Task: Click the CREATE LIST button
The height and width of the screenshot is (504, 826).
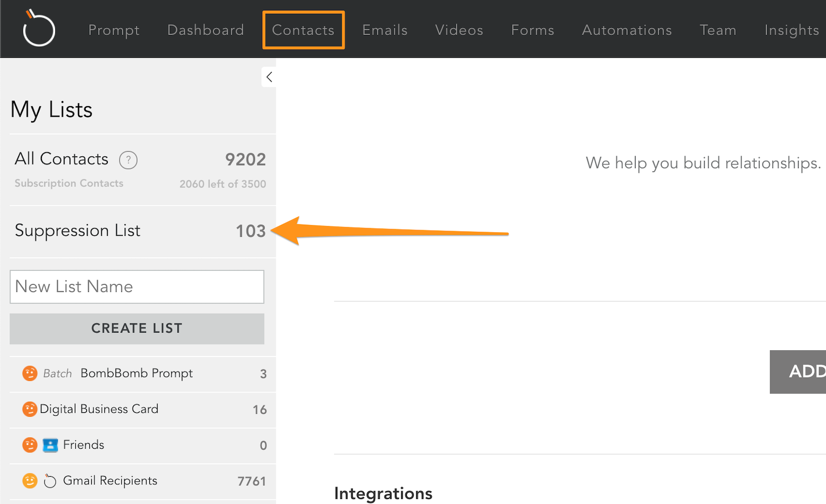Action: (137, 329)
